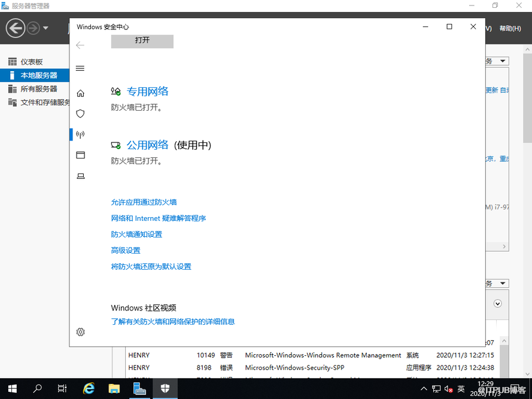Expand the hamburger navigation menu
Viewport: 532px width, 399px height.
tap(80, 68)
